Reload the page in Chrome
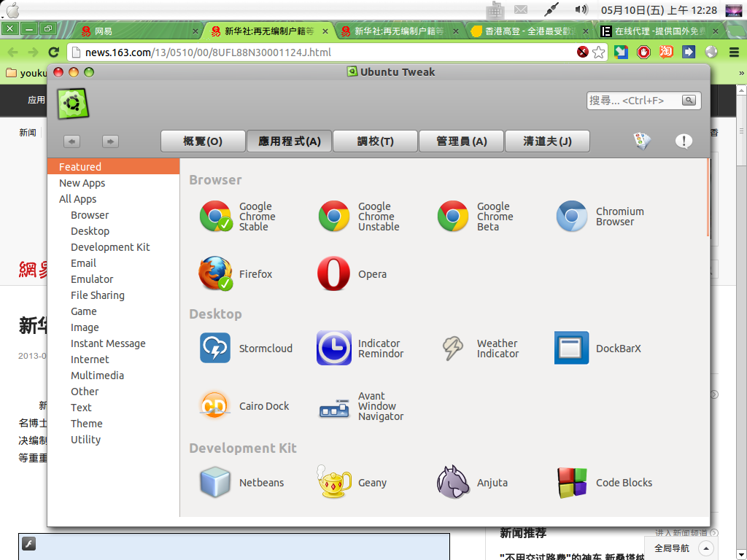The height and width of the screenshot is (560, 747). [x=53, y=52]
